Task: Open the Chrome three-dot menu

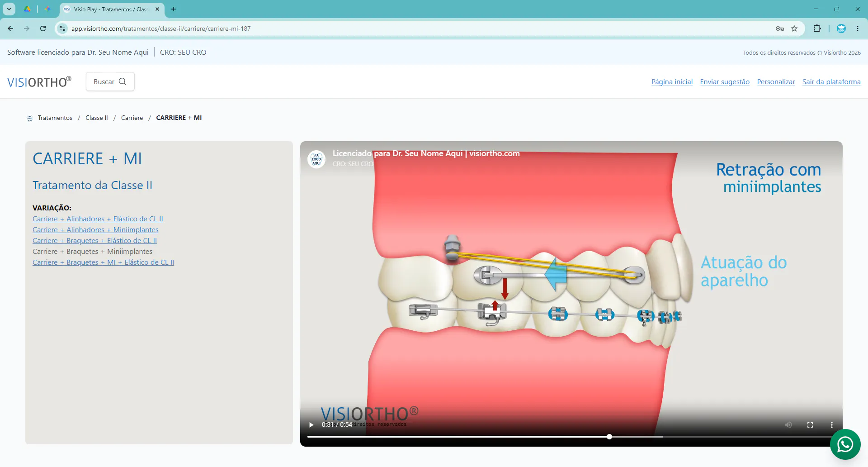Action: pyautogui.click(x=858, y=29)
